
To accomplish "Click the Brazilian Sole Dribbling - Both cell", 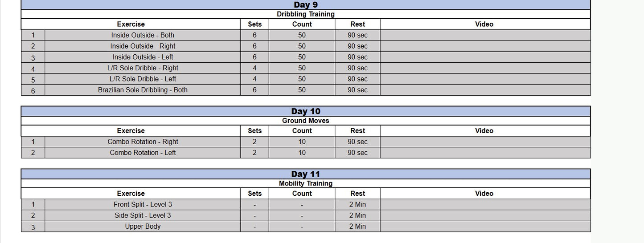I will (x=143, y=90).
